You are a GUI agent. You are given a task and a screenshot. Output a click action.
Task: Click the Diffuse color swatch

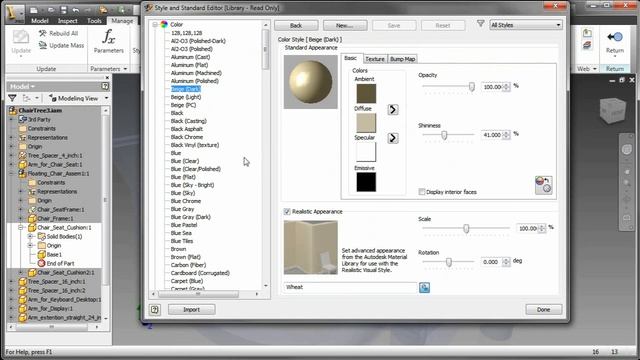[x=366, y=123]
